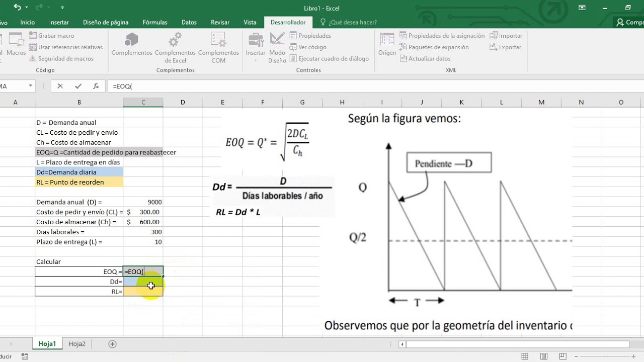Switch to Normal view in status bar
This screenshot has height=362, width=644.
coord(525,356)
